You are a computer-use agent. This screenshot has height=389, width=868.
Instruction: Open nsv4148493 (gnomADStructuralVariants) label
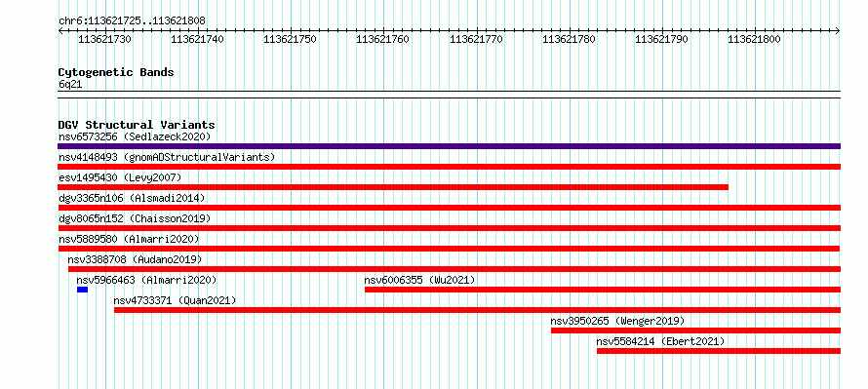point(167,157)
